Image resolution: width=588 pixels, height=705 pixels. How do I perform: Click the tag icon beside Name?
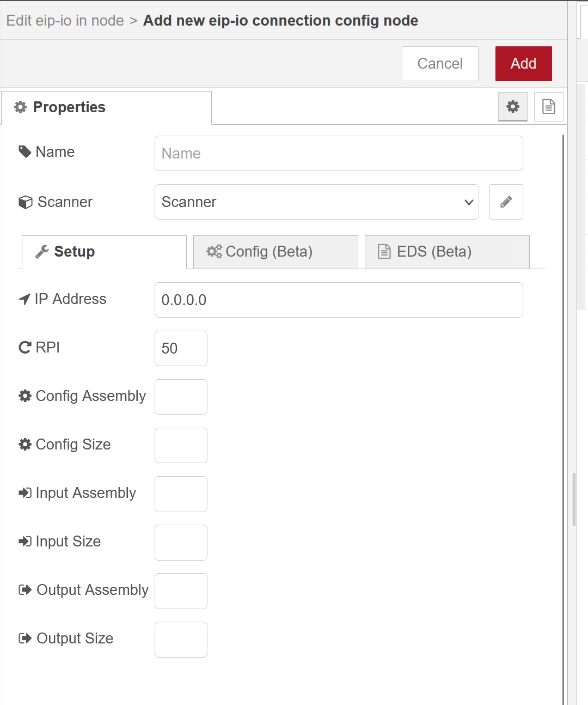tap(24, 151)
